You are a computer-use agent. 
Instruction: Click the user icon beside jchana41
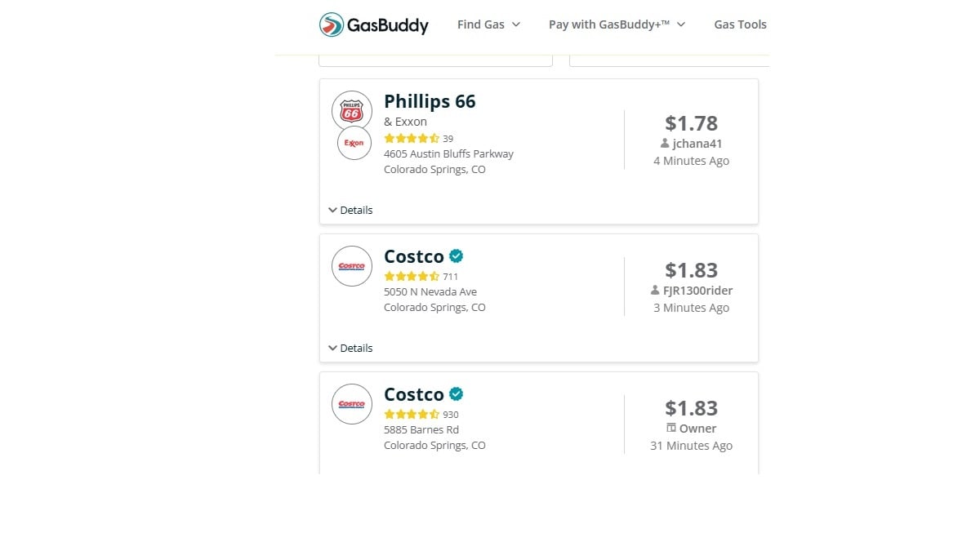pyautogui.click(x=665, y=144)
